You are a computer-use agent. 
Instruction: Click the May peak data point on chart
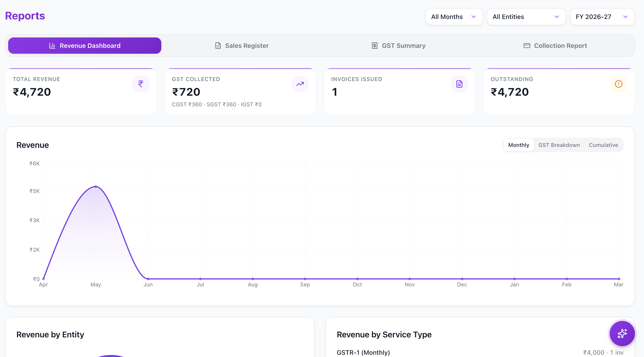coord(96,186)
